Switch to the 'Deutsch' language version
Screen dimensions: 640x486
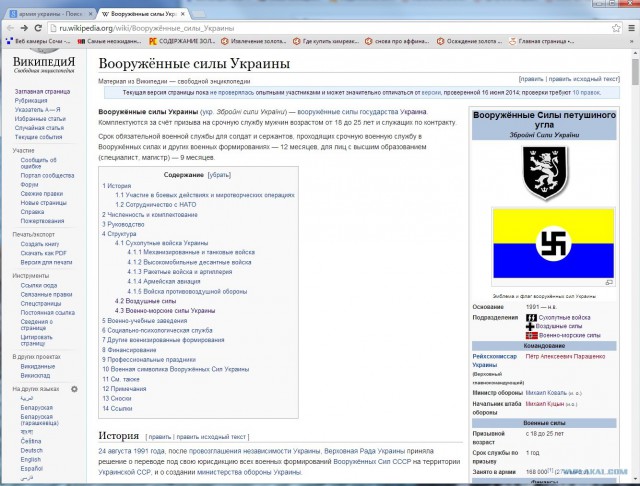(x=31, y=450)
